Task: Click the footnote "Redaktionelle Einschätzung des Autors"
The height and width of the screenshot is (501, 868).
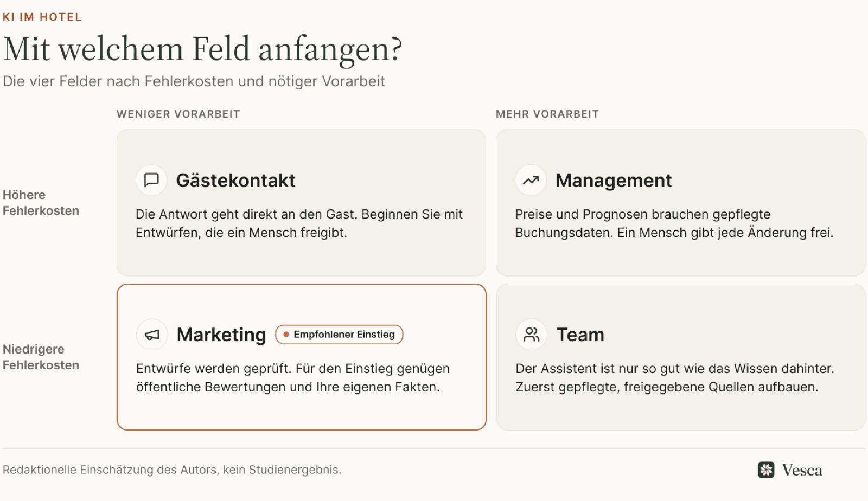Action: pyautogui.click(x=110, y=470)
